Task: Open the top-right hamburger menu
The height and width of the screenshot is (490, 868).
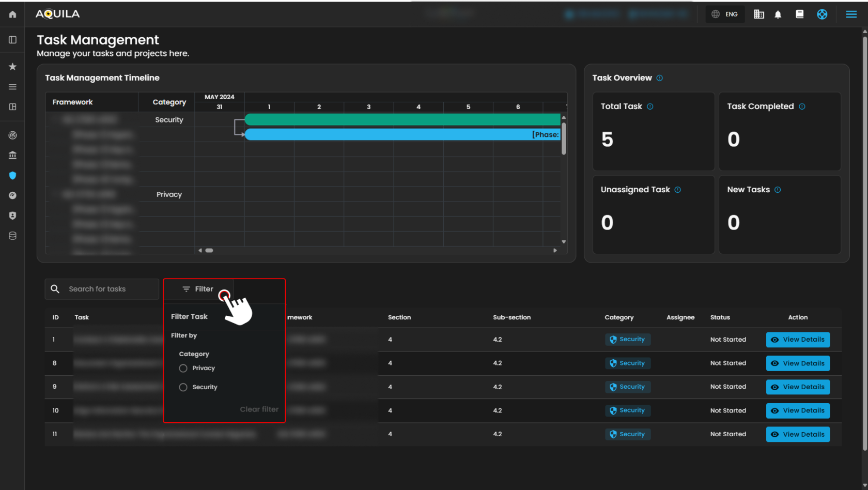Action: point(851,14)
